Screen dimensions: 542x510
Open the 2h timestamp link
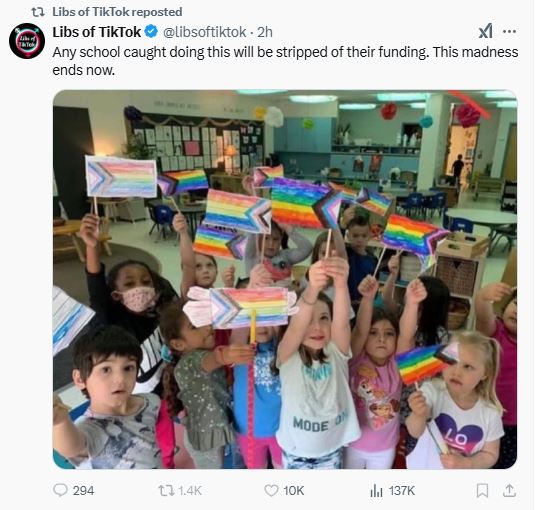tap(265, 32)
